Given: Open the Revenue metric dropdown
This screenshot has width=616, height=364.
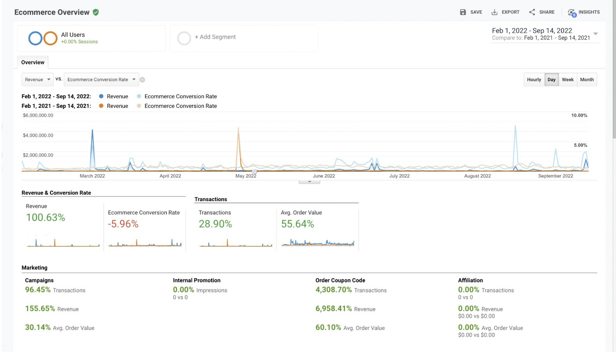Looking at the screenshot, I should [x=38, y=80].
